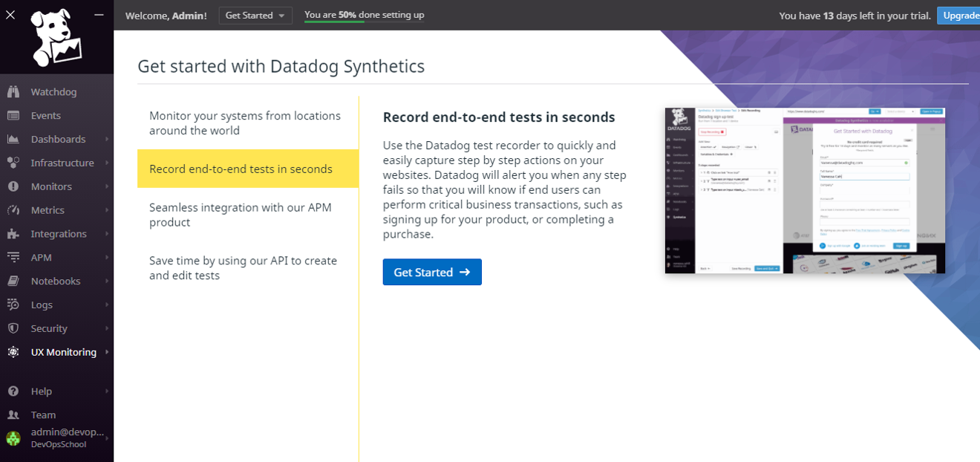Close the sidebar with the X icon
Viewport: 980px width, 462px height.
click(10, 14)
